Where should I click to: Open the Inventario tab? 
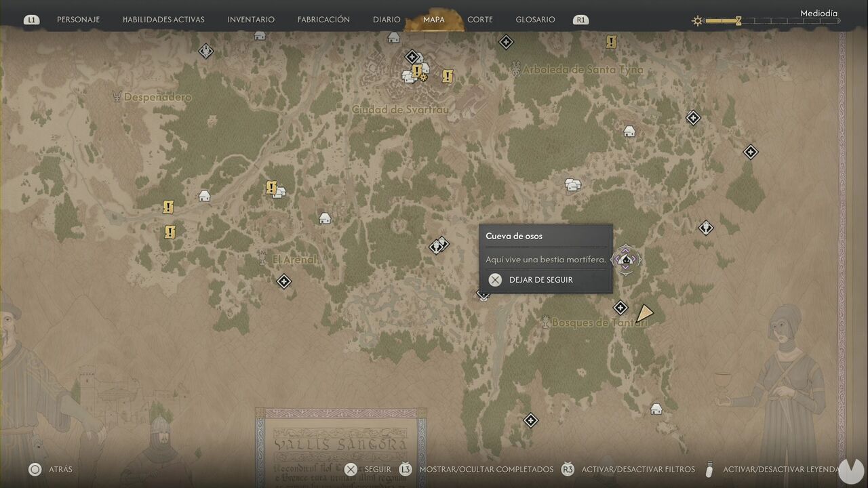251,20
